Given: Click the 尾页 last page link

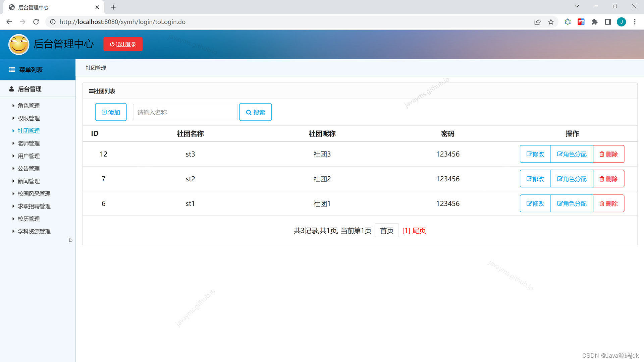Looking at the screenshot, I should coord(419,231).
